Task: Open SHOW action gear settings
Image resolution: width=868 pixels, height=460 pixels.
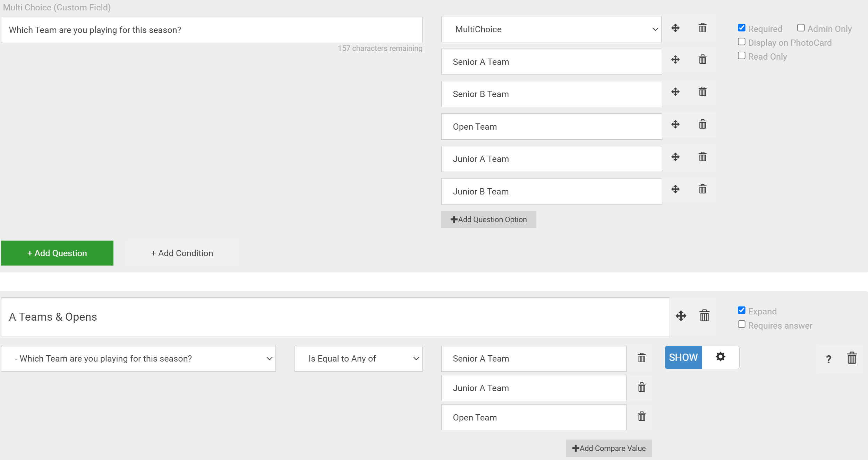Action: coord(720,357)
